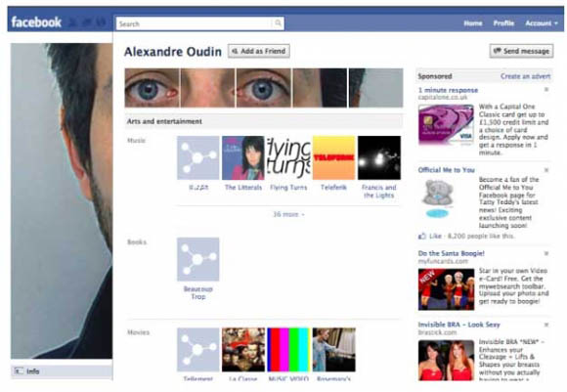Image resolution: width=567 pixels, height=392 pixels.
Task: Close the Do the Santa Boogie ad
Action: tap(546, 253)
